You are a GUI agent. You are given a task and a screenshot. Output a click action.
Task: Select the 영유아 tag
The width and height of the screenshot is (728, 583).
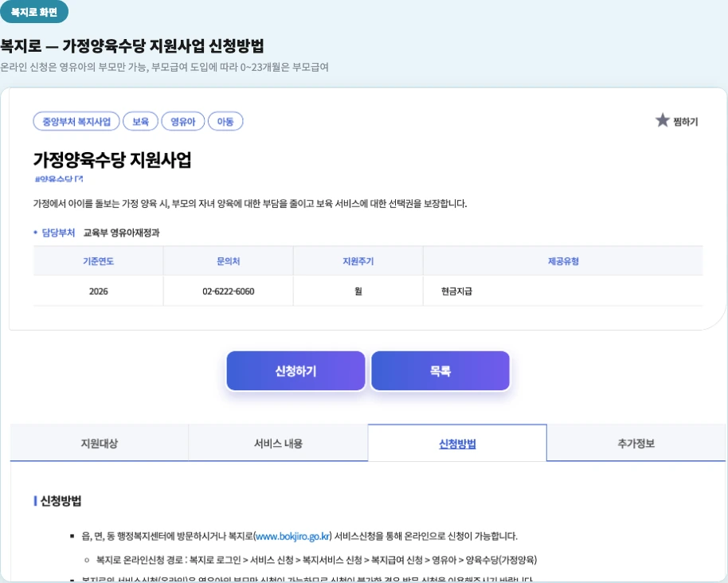pos(183,122)
